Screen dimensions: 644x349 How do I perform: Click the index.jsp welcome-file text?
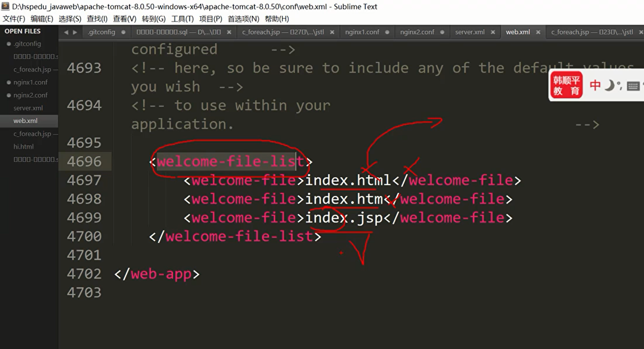pos(344,218)
